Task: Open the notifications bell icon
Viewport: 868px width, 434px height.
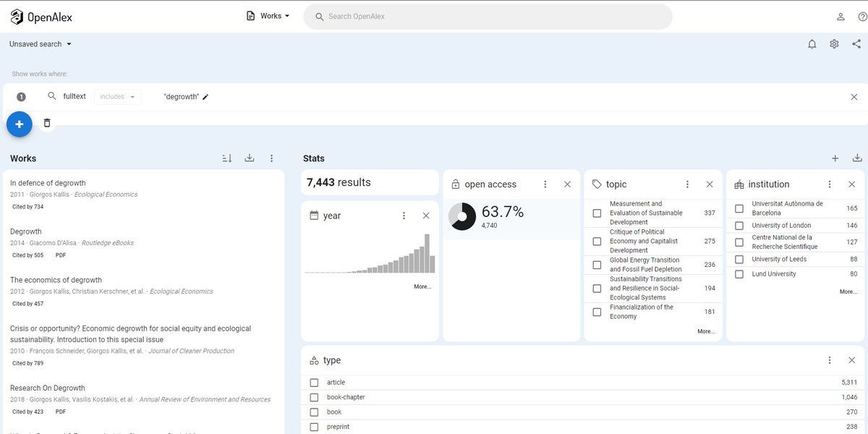Action: [x=812, y=44]
